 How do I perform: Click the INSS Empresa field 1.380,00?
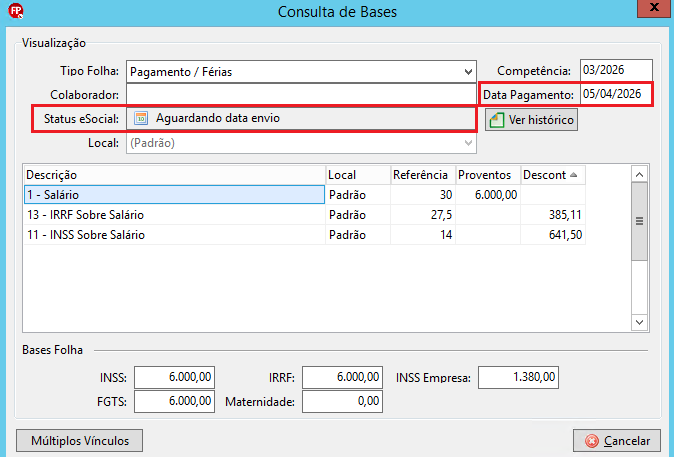click(x=518, y=377)
